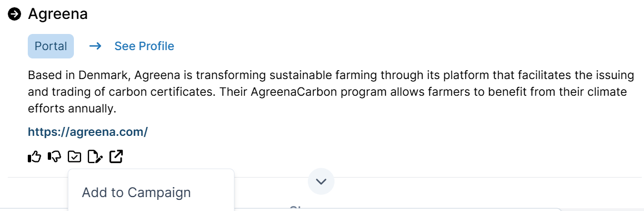Open the edit note icon with pencil
The height and width of the screenshot is (211, 644).
(95, 156)
